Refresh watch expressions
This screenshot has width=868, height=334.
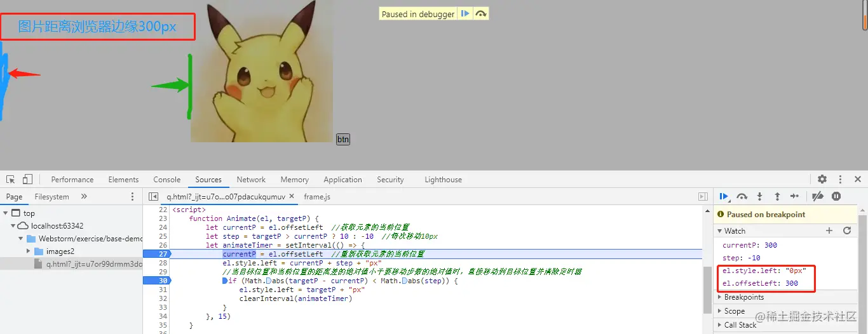(x=846, y=230)
